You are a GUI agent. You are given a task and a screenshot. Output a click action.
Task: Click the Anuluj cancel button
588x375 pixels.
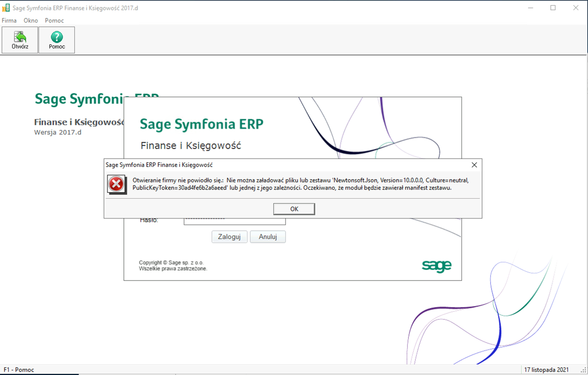(268, 237)
